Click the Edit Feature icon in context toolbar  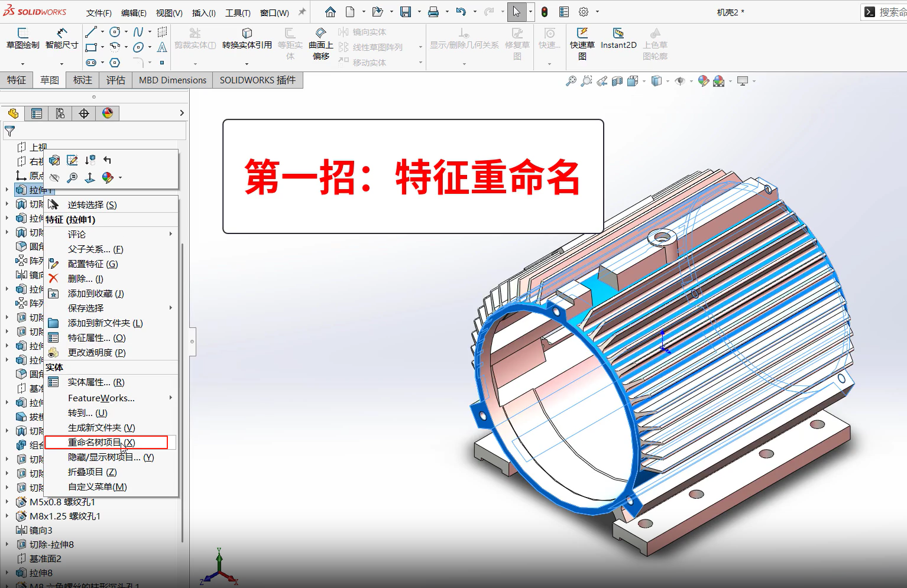tap(54, 160)
